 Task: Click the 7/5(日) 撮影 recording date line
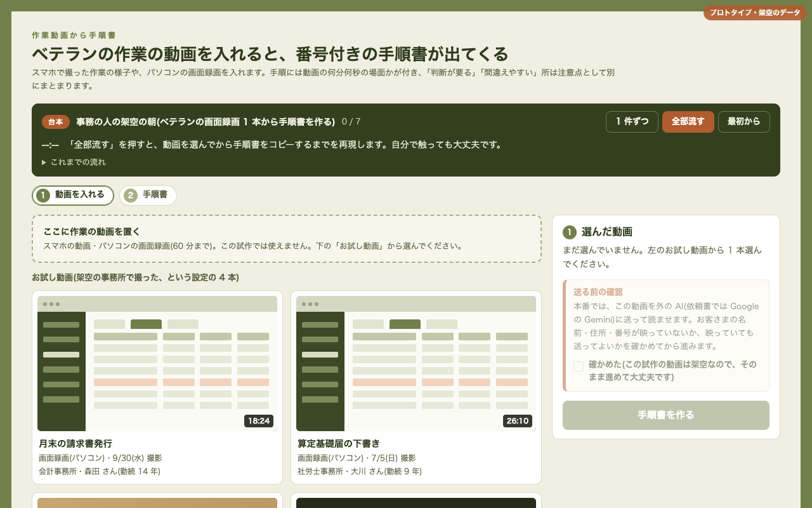357,458
